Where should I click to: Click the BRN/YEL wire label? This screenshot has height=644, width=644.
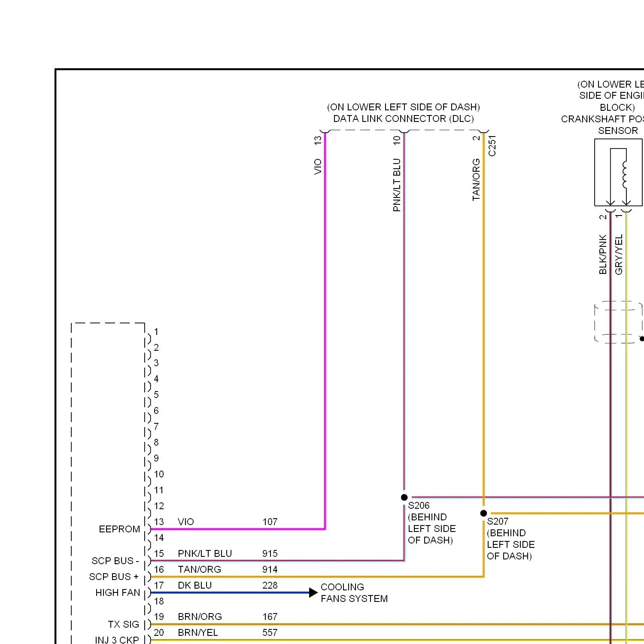[x=198, y=632]
